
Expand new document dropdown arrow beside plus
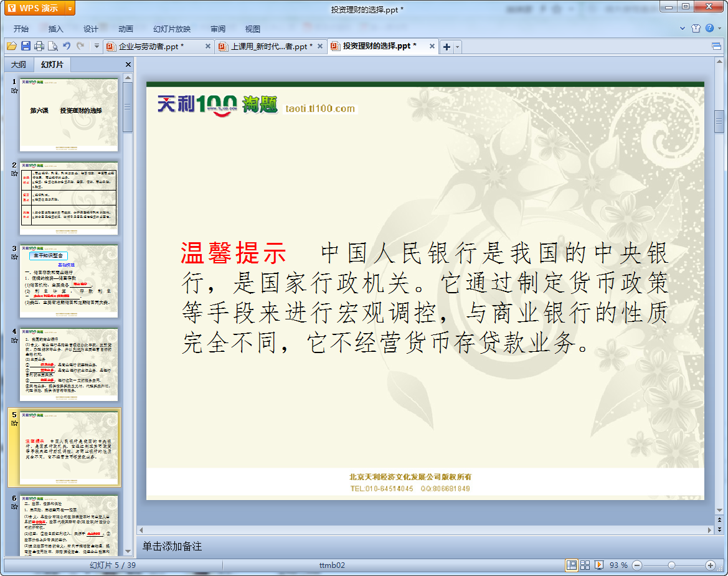[457, 47]
